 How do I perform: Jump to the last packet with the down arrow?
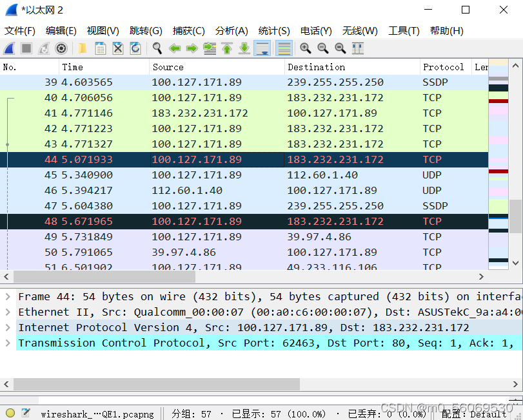[244, 48]
